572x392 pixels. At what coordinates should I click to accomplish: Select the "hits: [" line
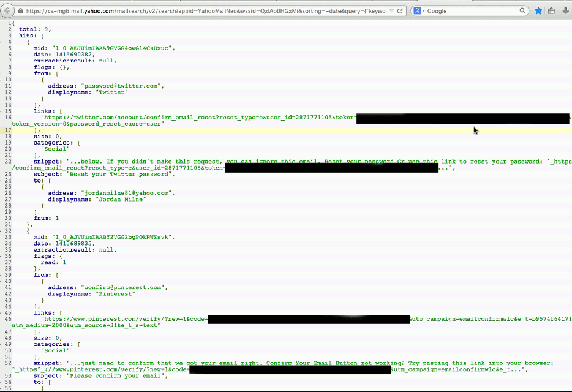[x=31, y=36]
